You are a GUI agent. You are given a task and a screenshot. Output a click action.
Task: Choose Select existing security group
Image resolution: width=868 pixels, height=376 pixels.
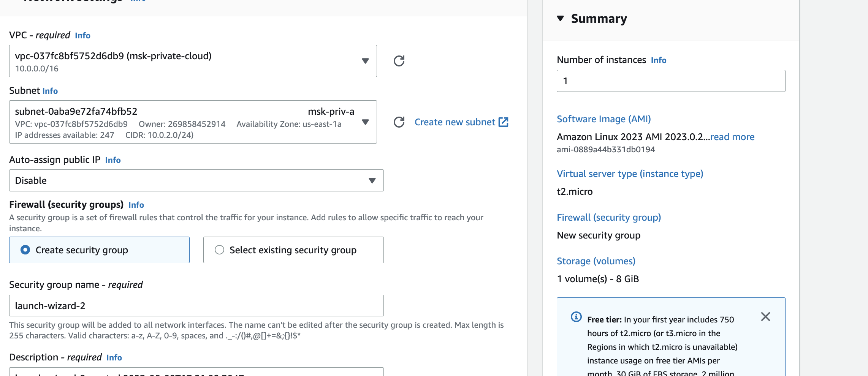tap(219, 250)
